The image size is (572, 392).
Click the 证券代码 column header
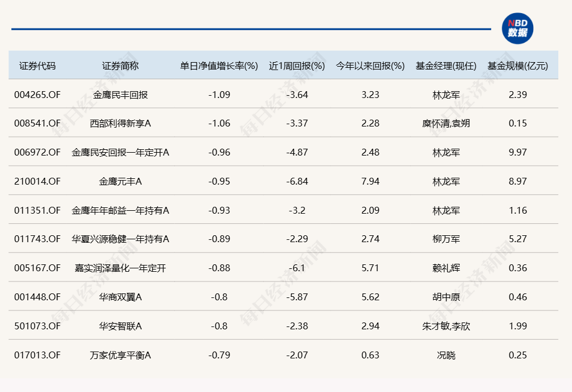pos(37,66)
